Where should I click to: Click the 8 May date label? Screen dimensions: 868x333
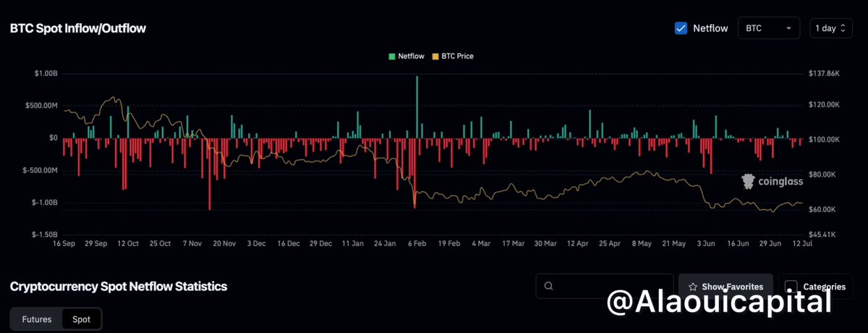pos(642,244)
